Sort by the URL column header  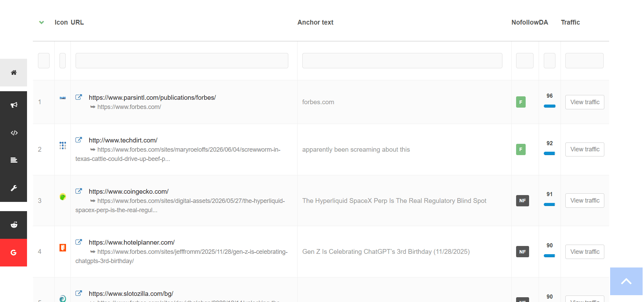click(77, 22)
